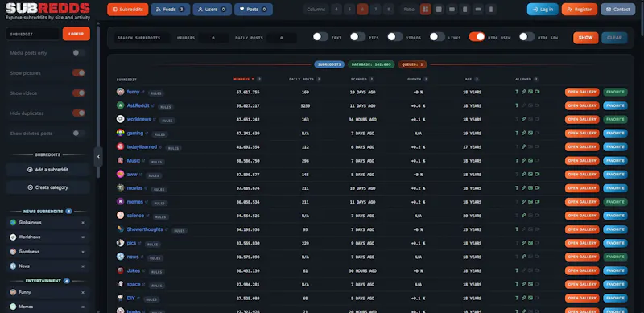Collapse the sidebar with the chevron handle
Viewport: 644px width, 313px height.
coord(98,156)
